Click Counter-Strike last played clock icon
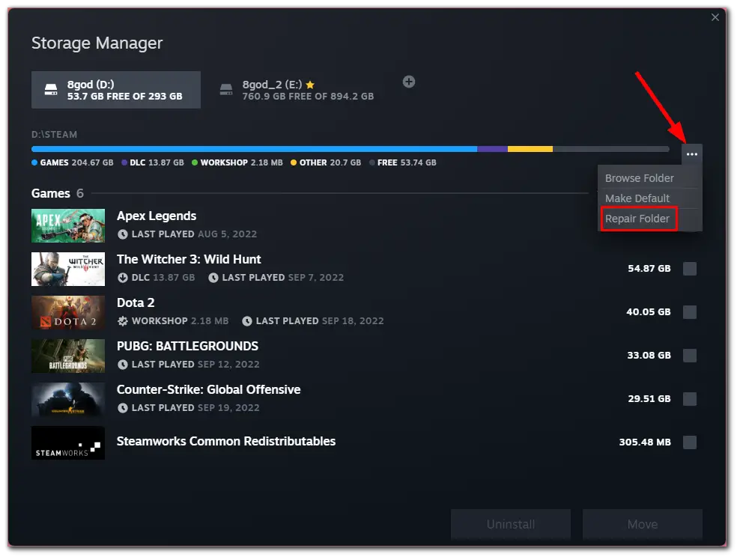740x560 pixels. coord(123,407)
